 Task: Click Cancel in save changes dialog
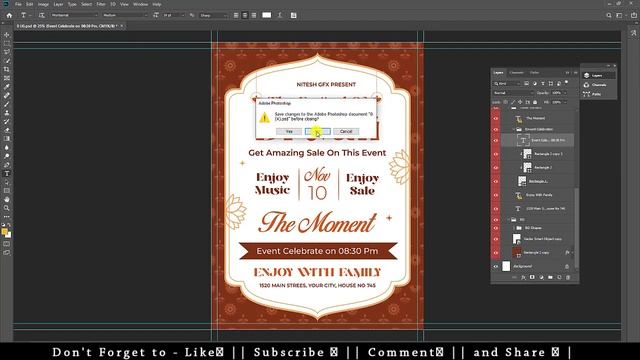pyautogui.click(x=346, y=131)
